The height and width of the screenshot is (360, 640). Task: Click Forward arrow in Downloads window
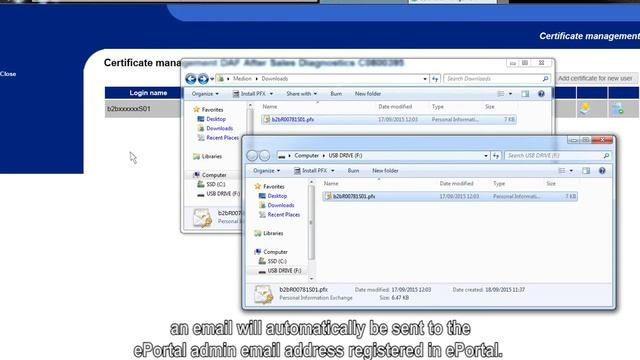click(x=203, y=78)
